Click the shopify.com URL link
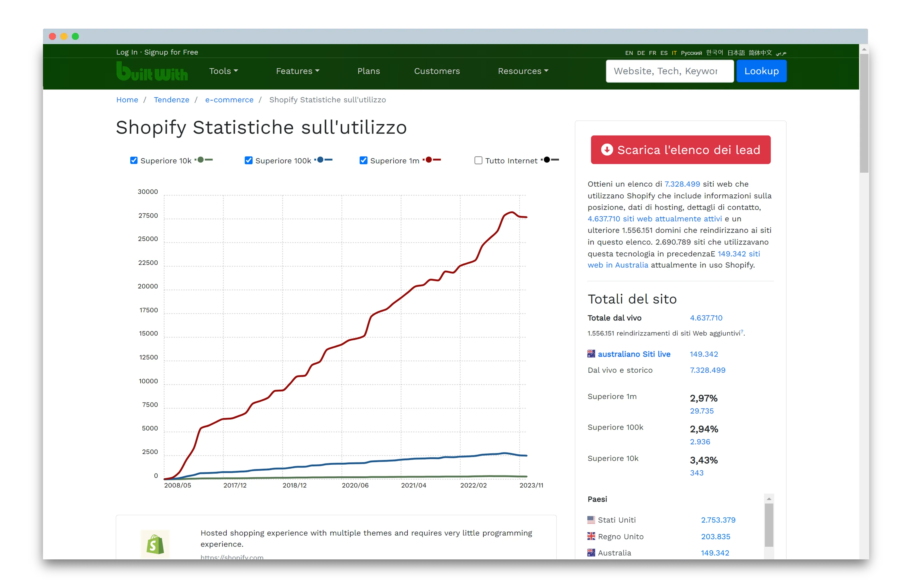911x588 pixels. [232, 557]
